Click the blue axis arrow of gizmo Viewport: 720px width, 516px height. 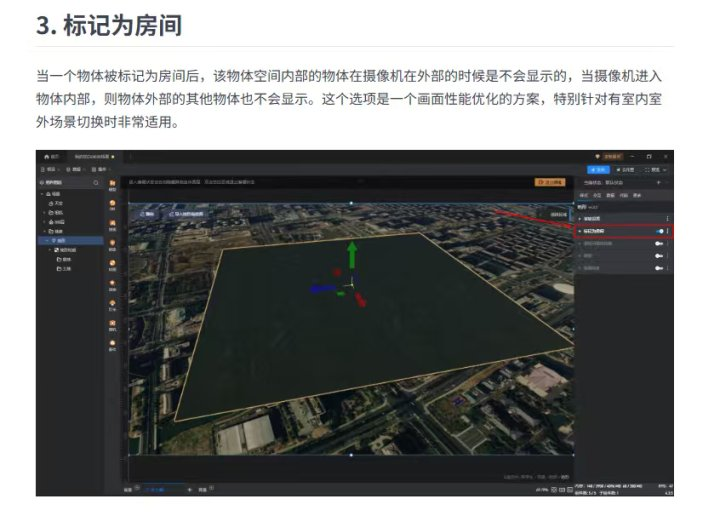pos(322,289)
